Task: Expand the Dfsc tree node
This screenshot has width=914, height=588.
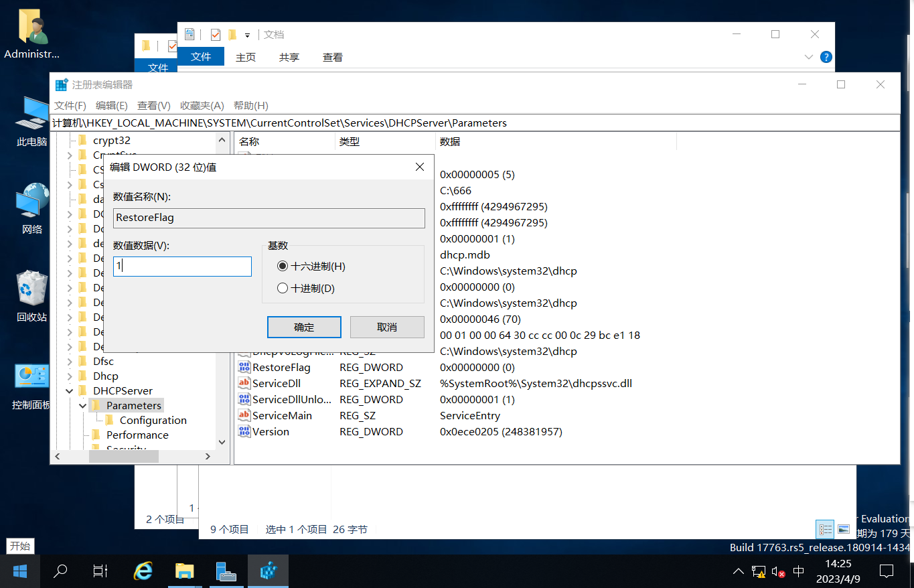Action: pyautogui.click(x=70, y=362)
